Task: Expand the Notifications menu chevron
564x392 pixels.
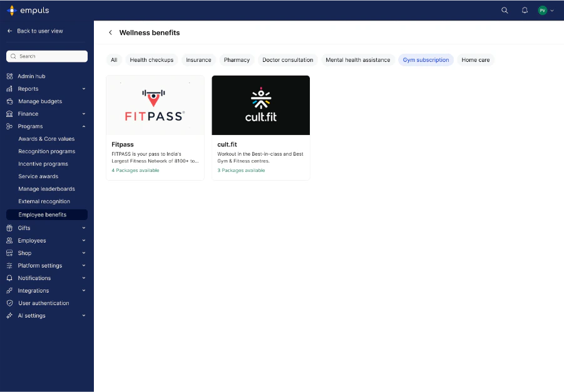Action: coord(84,278)
